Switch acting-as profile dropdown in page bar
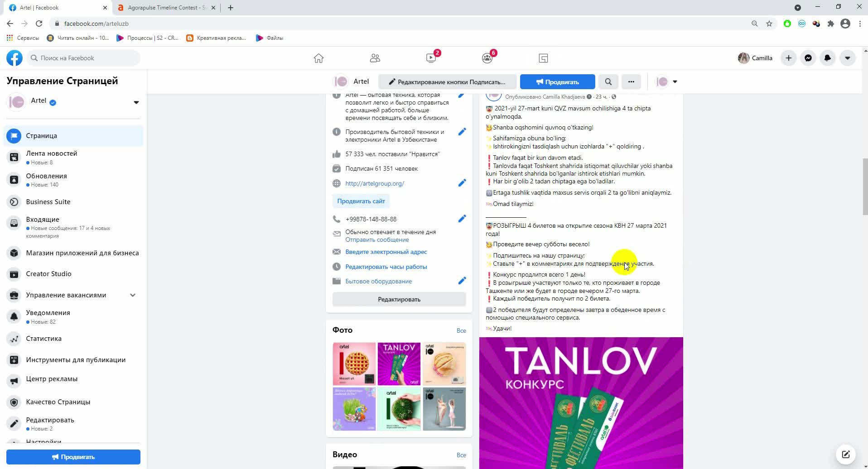This screenshot has width=868, height=469. (667, 82)
